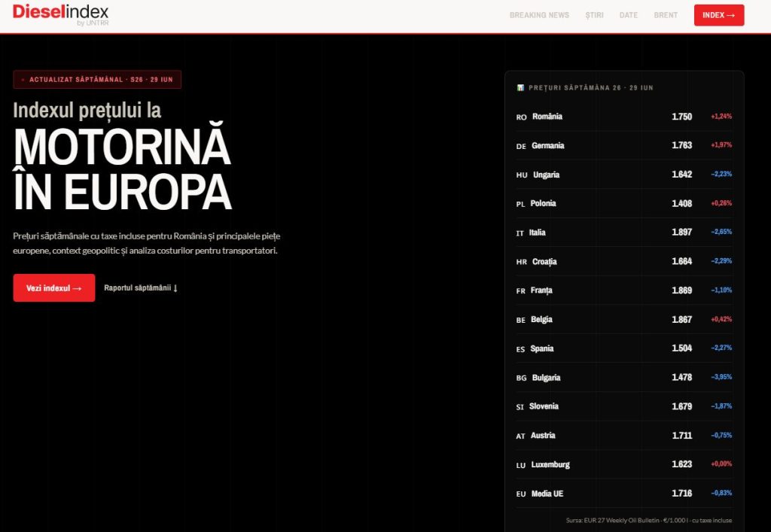
Task: Click the chart icon beside Prețuri săptămâna
Action: click(520, 87)
